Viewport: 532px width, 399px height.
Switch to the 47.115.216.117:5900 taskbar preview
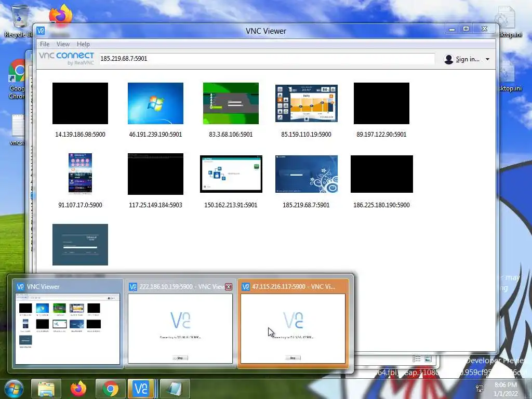pyautogui.click(x=293, y=323)
